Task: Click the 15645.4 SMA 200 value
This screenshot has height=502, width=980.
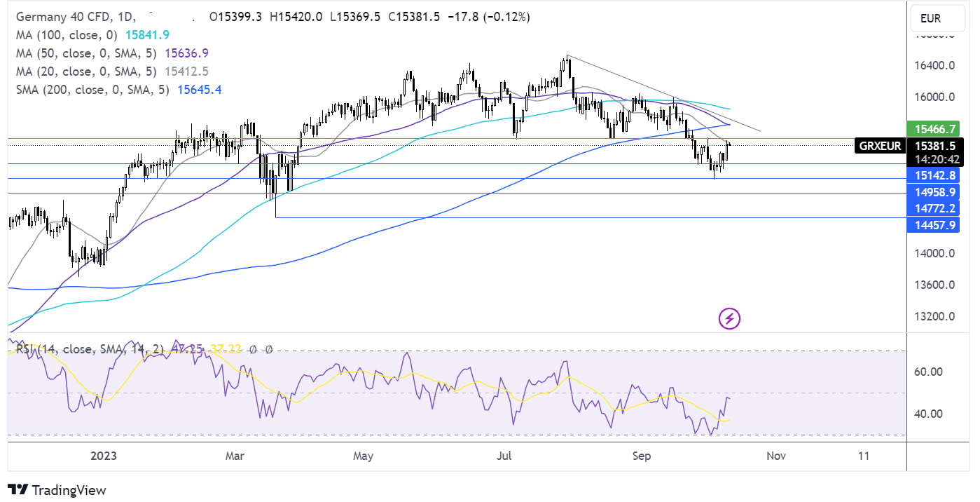Action: (200, 89)
